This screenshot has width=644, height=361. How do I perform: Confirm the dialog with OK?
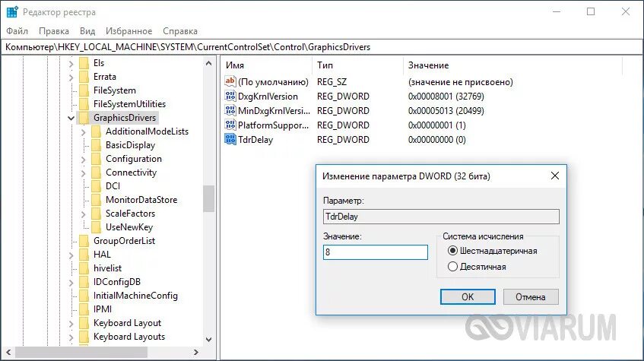tap(468, 296)
